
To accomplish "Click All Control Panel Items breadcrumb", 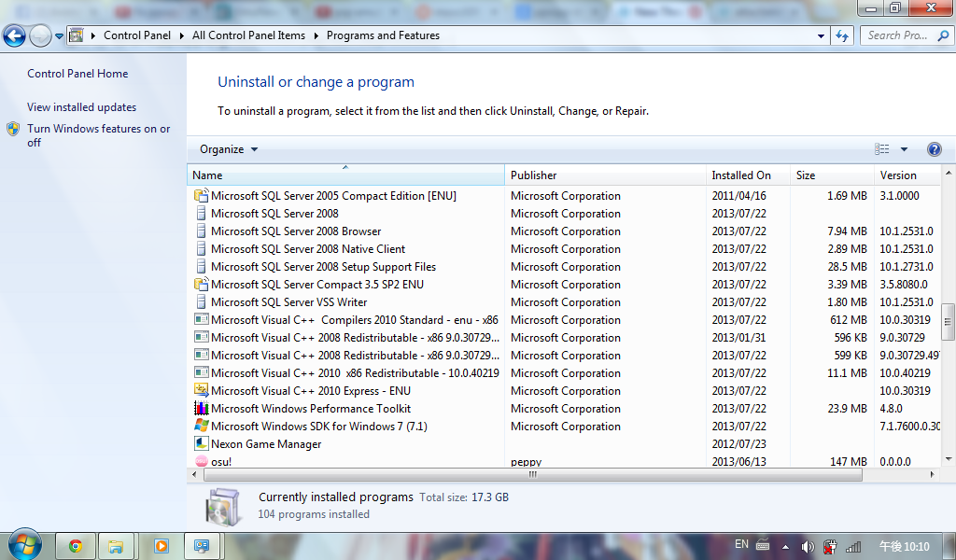I will coord(248,35).
